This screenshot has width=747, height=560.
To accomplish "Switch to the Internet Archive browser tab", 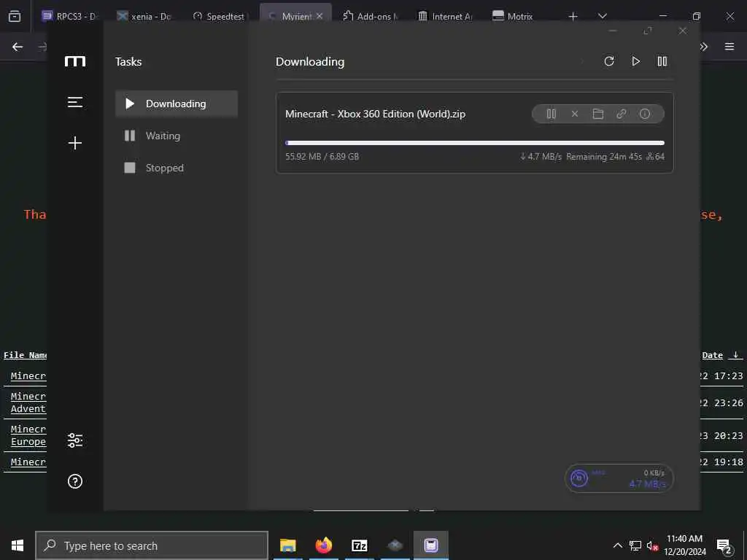I will 445,16.
